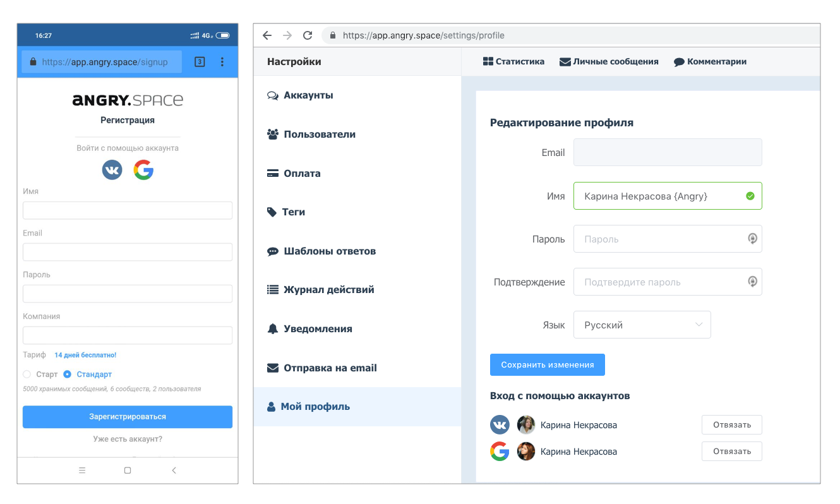Click Компания field on mobile signup

tap(128, 335)
